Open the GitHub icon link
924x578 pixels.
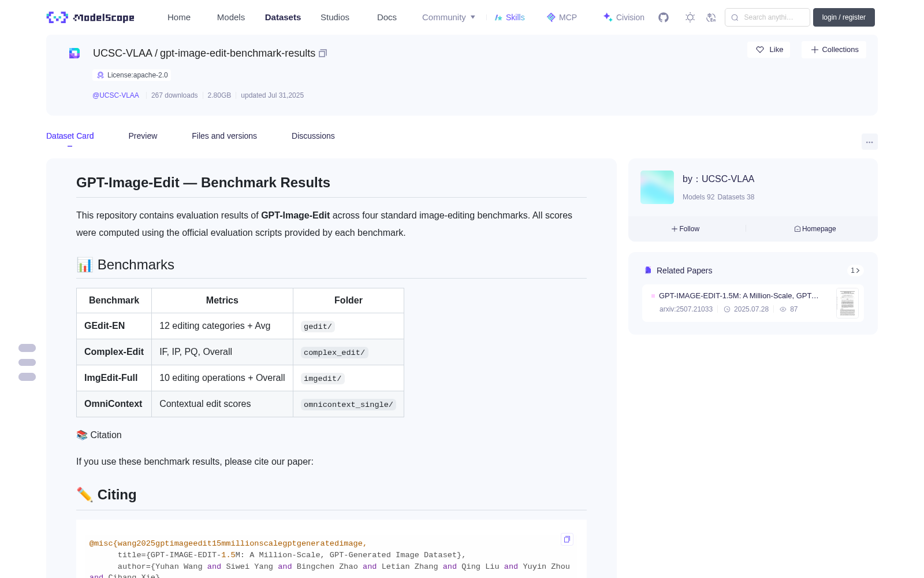coord(664,17)
